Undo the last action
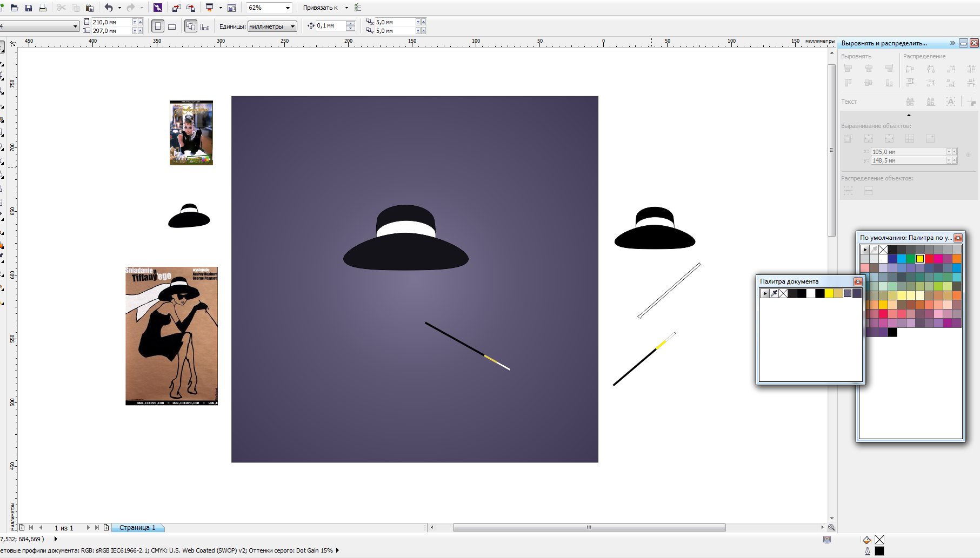The height and width of the screenshot is (558, 980). coord(109,8)
